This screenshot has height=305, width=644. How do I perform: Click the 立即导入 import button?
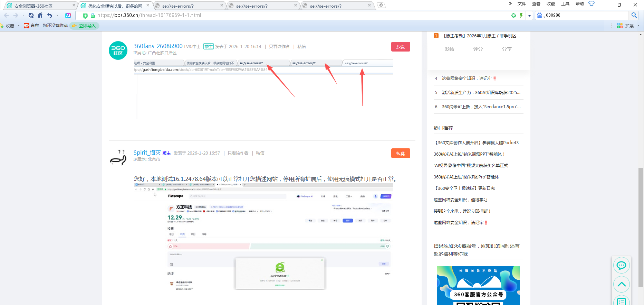coord(85,26)
